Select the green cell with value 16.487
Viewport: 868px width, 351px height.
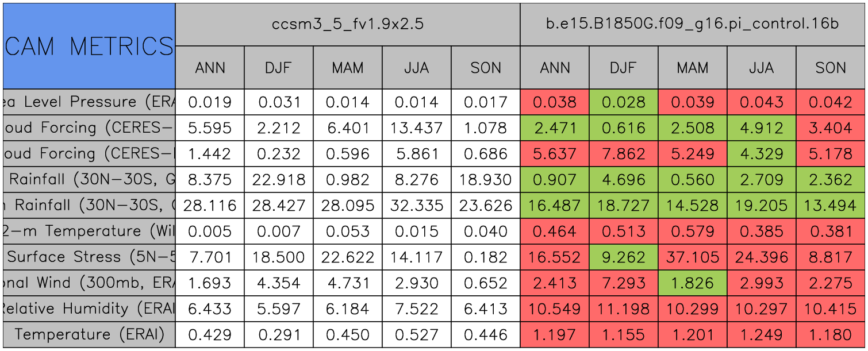[x=554, y=206]
